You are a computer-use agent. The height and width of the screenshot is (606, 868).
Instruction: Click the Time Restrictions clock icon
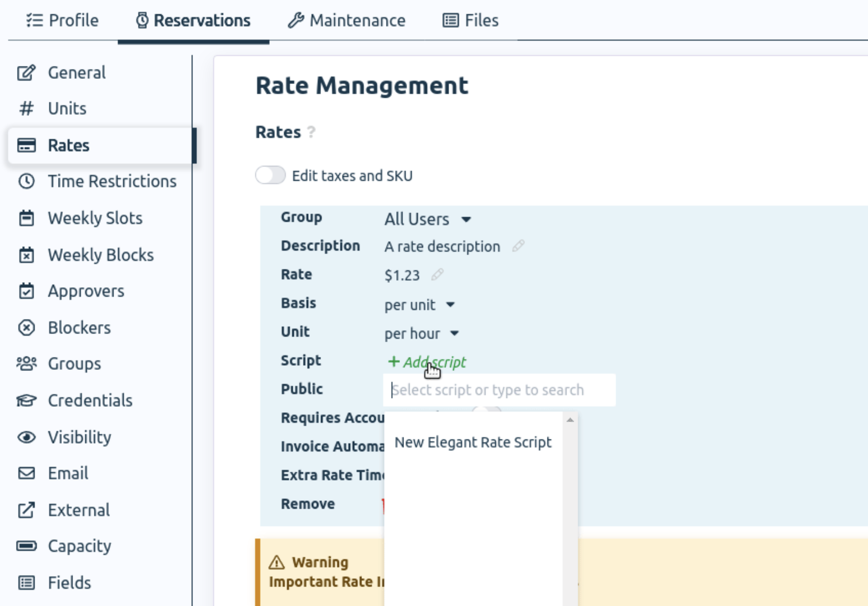click(x=26, y=182)
